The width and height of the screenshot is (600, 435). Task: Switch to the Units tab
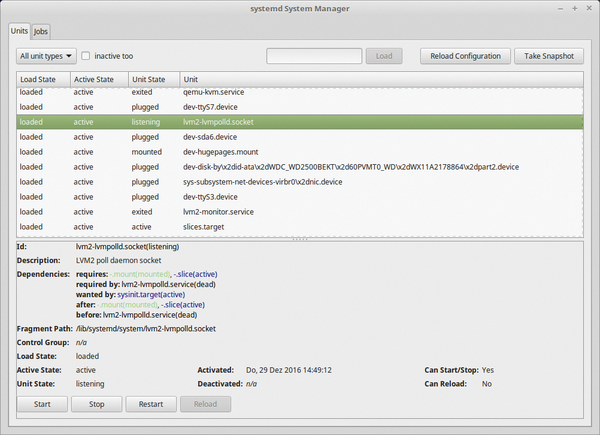point(19,31)
